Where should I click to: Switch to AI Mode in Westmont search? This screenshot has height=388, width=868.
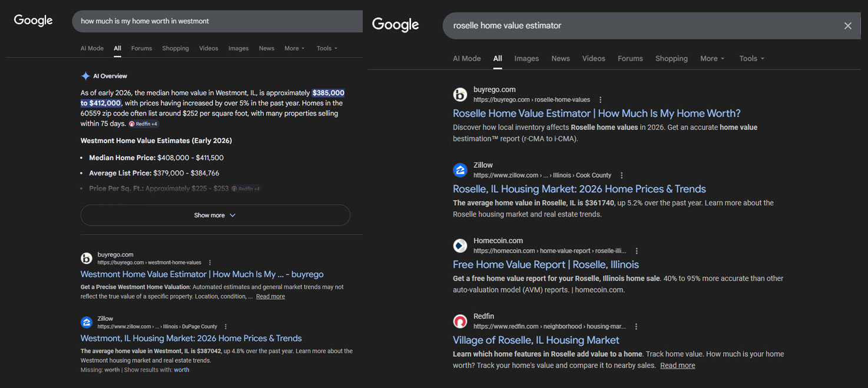pyautogui.click(x=92, y=48)
